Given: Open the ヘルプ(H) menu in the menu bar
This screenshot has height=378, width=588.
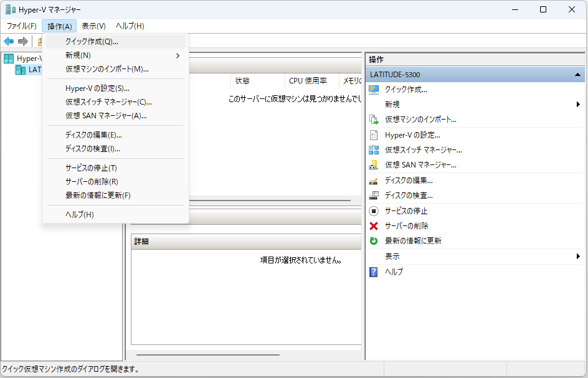Looking at the screenshot, I should click(130, 26).
